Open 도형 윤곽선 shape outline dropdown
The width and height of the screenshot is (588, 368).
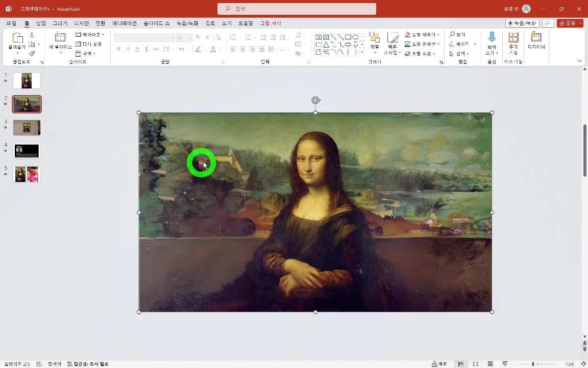click(422, 44)
